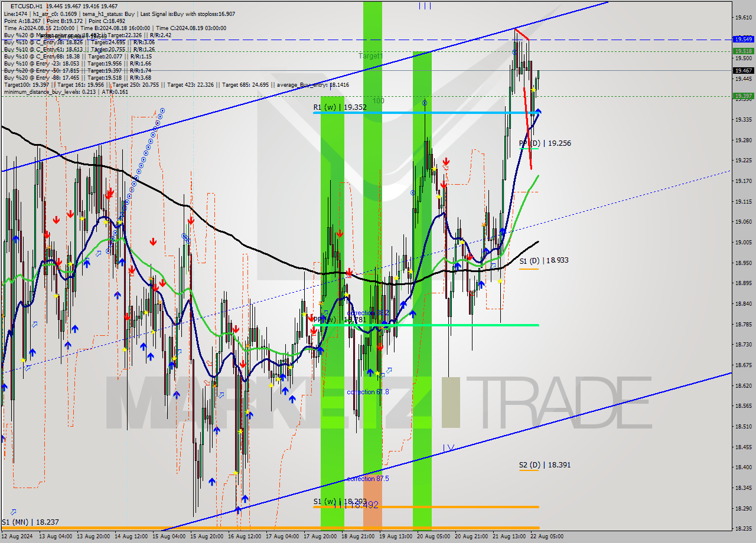This screenshot has width=756, height=543.
Task: Click the current price tag 19.467
Action: (743, 70)
